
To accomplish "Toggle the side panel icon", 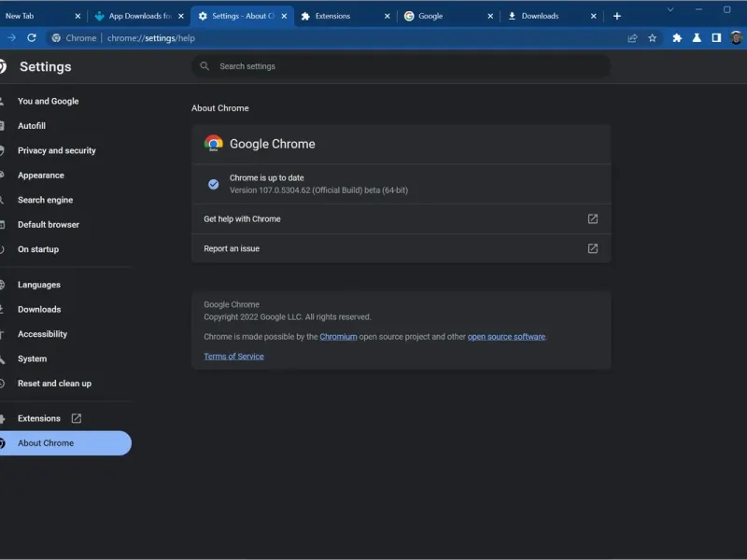I will click(716, 38).
